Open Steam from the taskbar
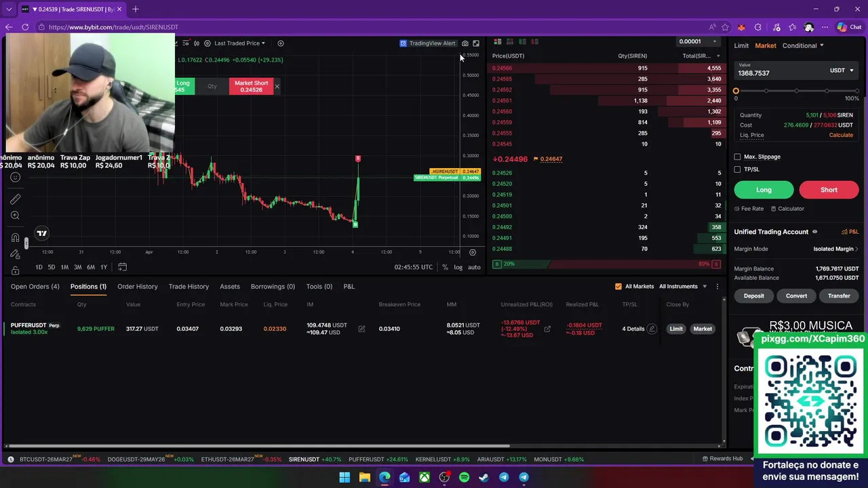 tap(484, 477)
